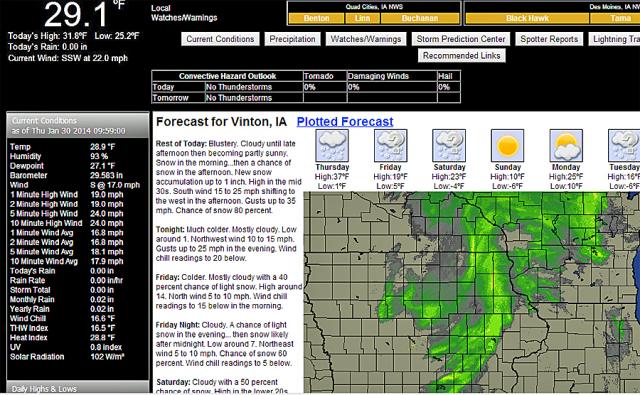Click the Thursday snow forecast icon
Viewport: 640px width, 395px height.
[x=332, y=146]
